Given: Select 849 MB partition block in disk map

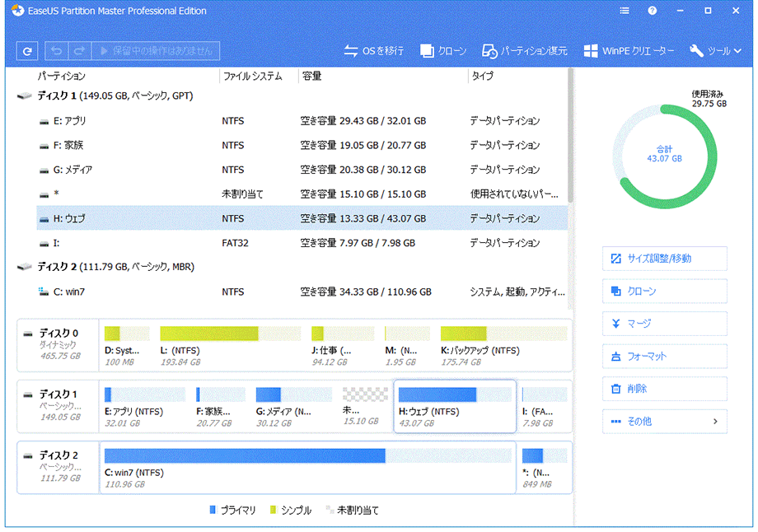Looking at the screenshot, I should [x=545, y=469].
